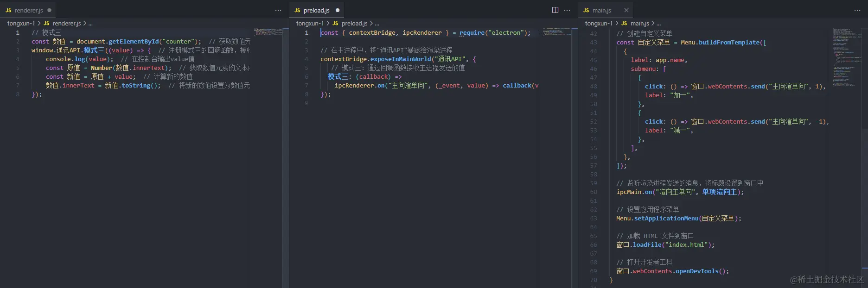Click the minimap of renderer.js editor
Screen dimensions: 868x288
coord(268,32)
